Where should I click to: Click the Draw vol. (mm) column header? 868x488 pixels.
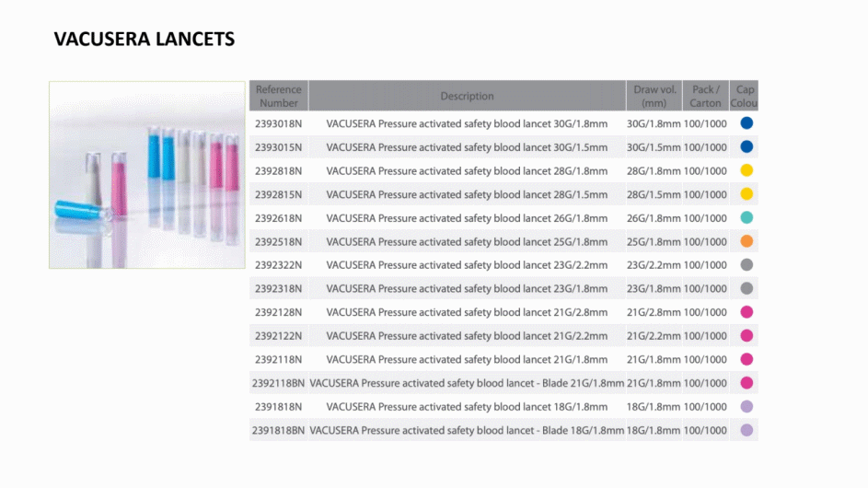pos(654,96)
